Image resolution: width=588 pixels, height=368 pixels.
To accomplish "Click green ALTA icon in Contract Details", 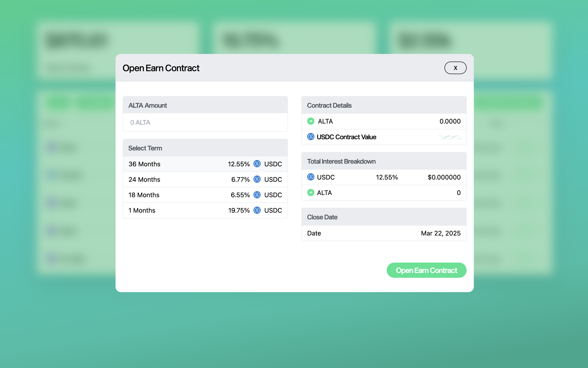I will click(x=311, y=121).
